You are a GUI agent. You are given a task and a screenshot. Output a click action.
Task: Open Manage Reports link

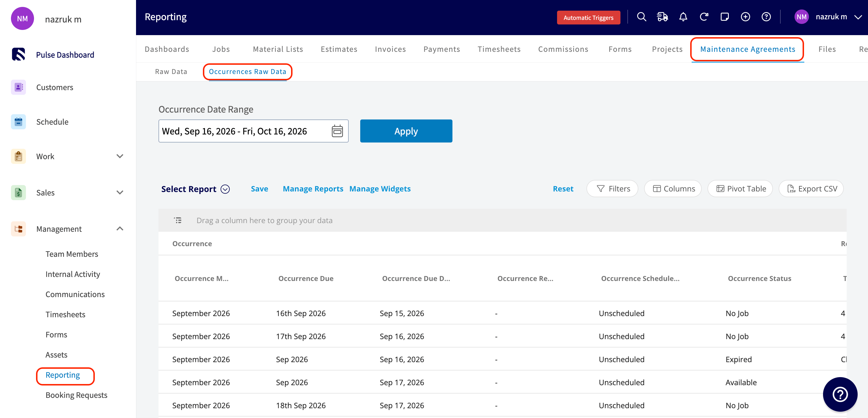[x=313, y=189]
